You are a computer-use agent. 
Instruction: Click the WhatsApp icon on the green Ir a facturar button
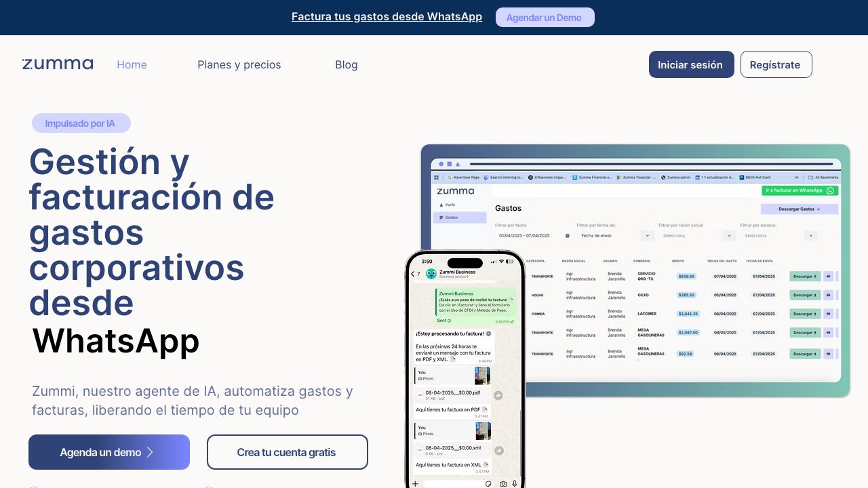click(830, 190)
